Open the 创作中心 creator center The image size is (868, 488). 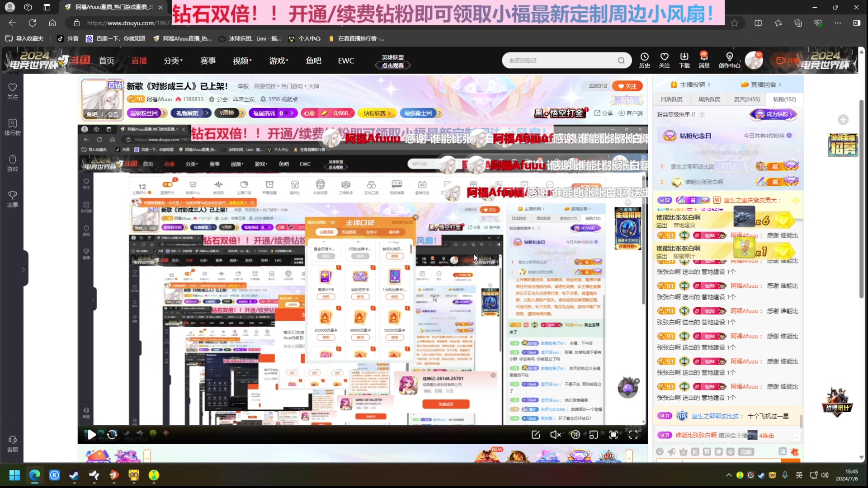tap(729, 60)
